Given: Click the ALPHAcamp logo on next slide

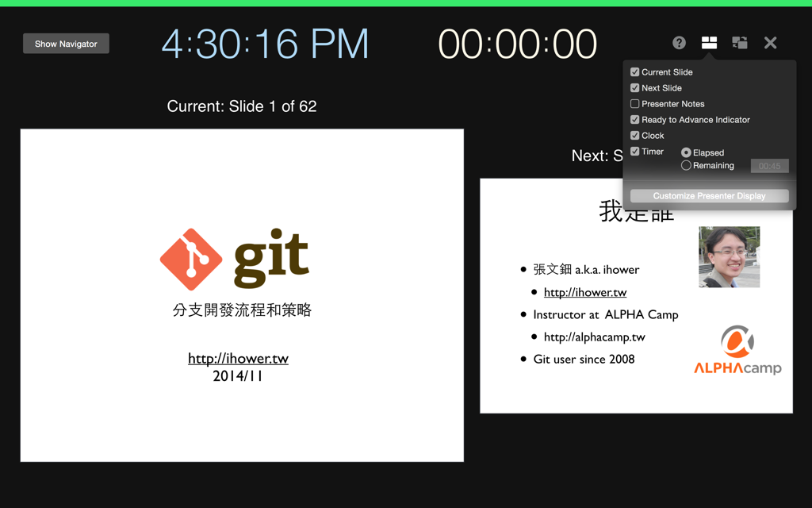Looking at the screenshot, I should coord(737,350).
